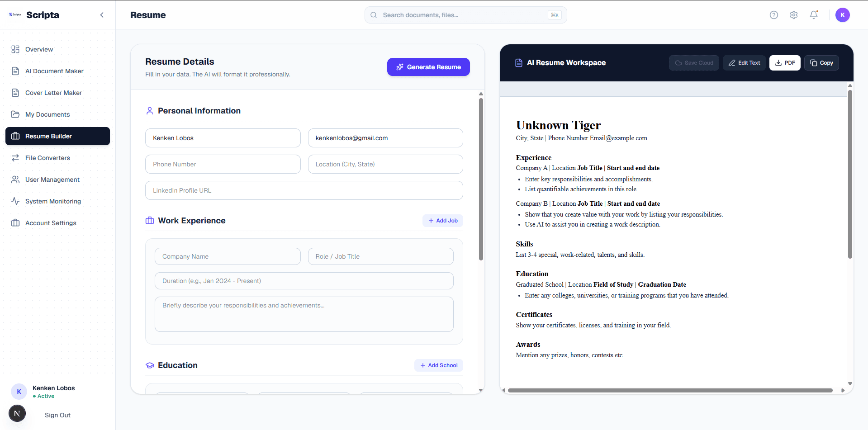Viewport: 868px width, 430px height.
Task: Click the Add Job button
Action: click(443, 221)
